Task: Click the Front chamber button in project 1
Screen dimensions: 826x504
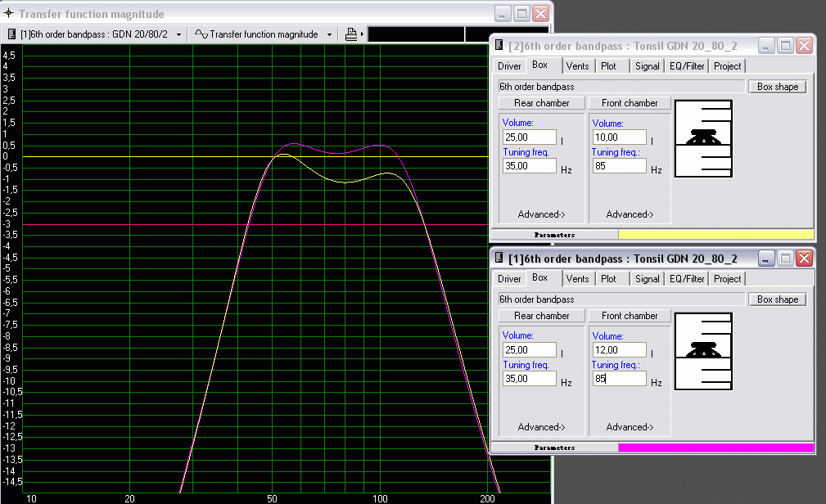Action: pos(630,316)
